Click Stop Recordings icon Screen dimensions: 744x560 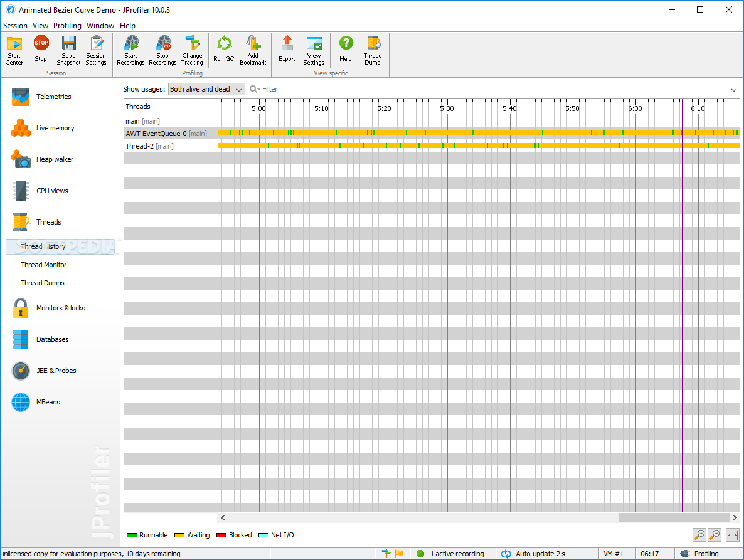pyautogui.click(x=162, y=51)
